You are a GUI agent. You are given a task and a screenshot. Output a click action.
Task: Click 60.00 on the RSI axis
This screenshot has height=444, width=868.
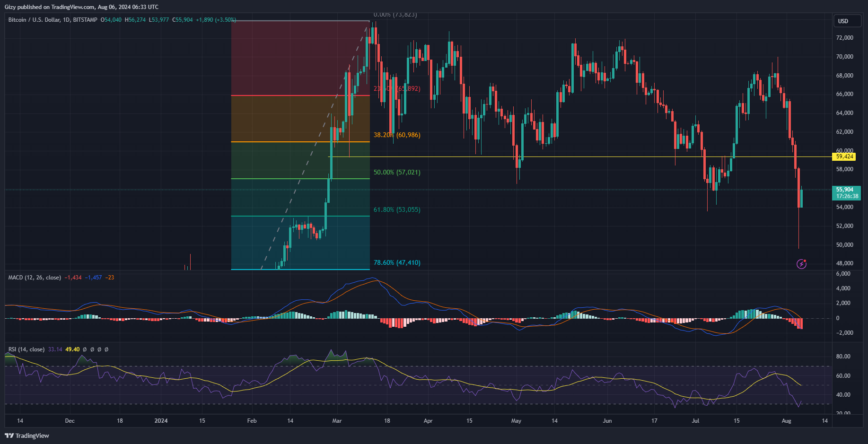tap(843, 376)
